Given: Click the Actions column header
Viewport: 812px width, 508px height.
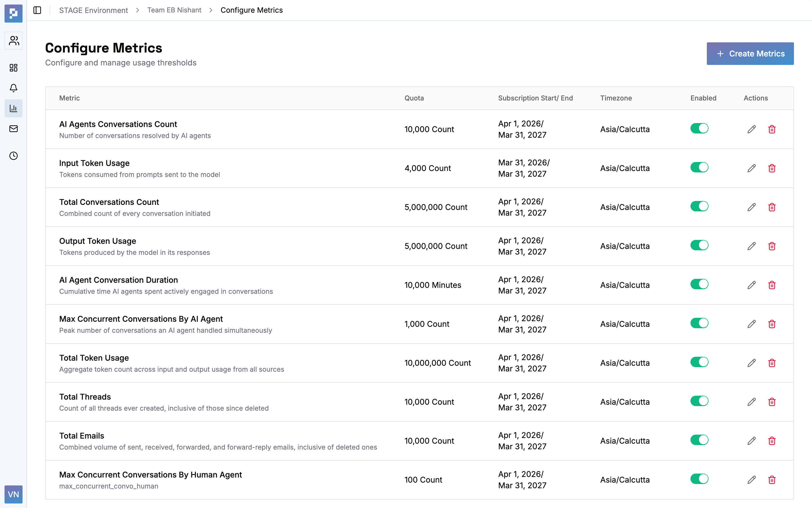Looking at the screenshot, I should 756,98.
